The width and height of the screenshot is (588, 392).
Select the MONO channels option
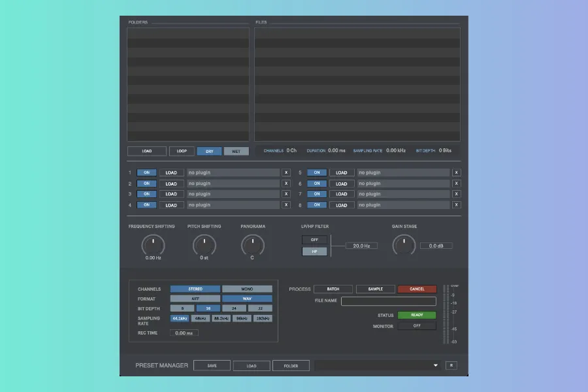247,289
